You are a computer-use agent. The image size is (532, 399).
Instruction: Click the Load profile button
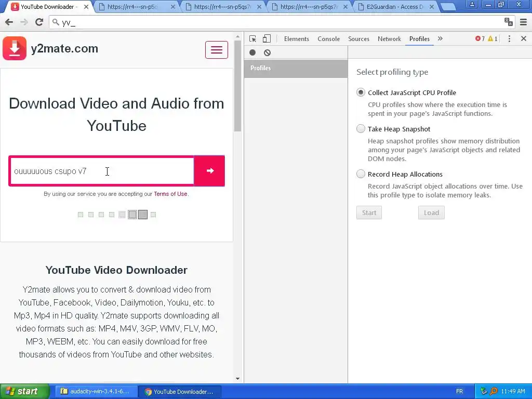(431, 212)
